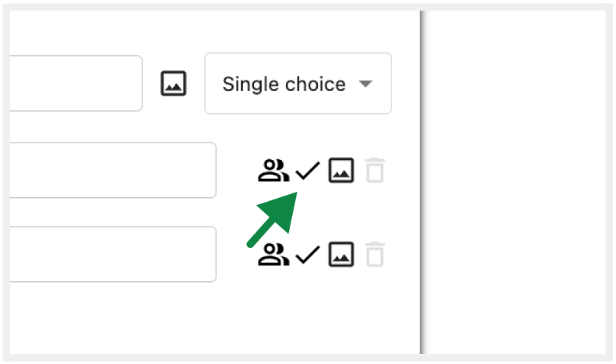616x364 pixels.
Task: Open the Single choice question type dropdown
Action: click(297, 83)
